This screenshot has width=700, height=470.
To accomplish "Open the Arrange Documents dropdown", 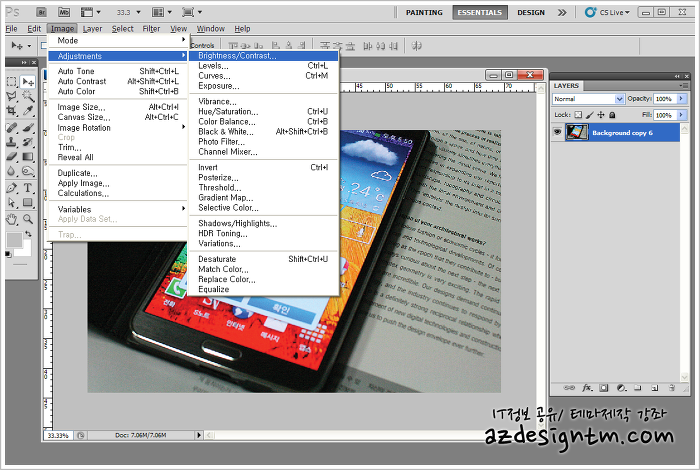I will point(162,12).
